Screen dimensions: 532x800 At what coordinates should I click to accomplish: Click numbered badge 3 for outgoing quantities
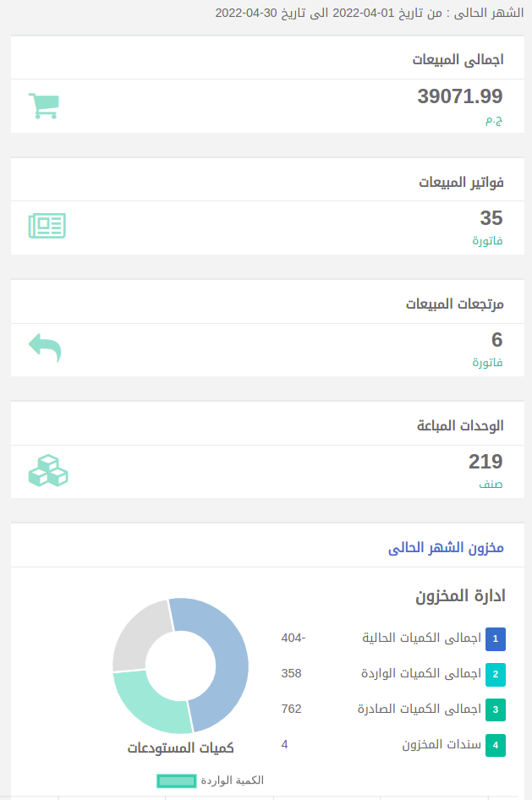coord(496,710)
